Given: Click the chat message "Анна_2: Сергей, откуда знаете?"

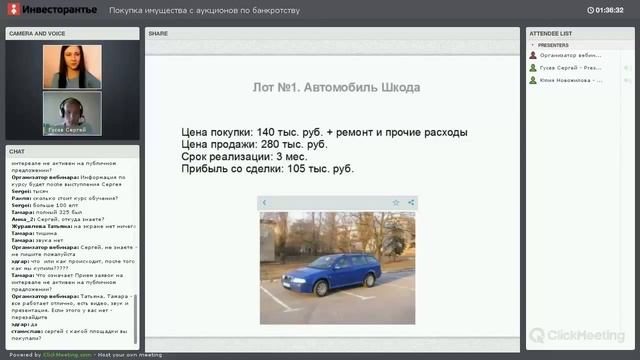Looking at the screenshot, I should tap(58, 219).
